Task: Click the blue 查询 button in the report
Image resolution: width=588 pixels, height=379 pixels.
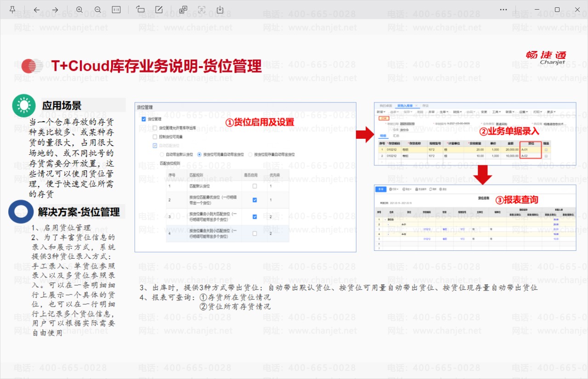Action: coord(381,189)
